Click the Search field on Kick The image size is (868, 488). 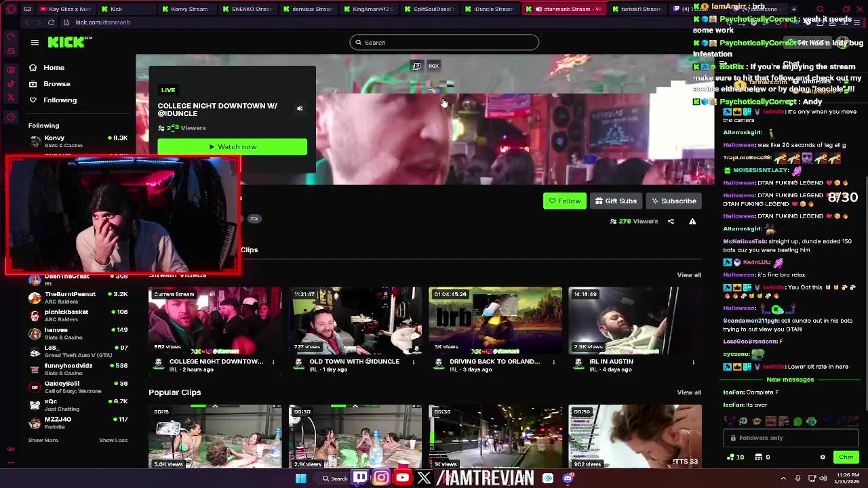click(444, 43)
